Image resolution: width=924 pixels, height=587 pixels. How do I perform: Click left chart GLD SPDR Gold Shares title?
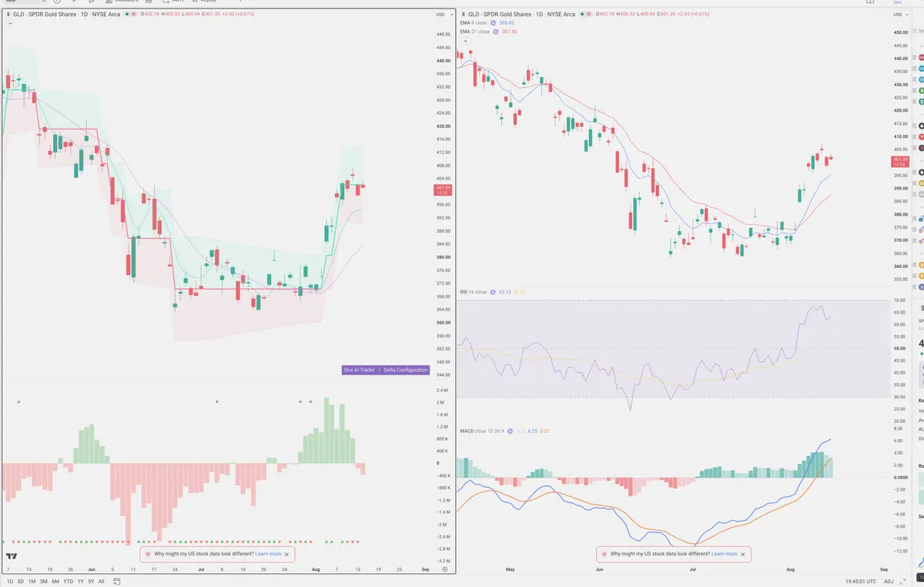pos(66,14)
